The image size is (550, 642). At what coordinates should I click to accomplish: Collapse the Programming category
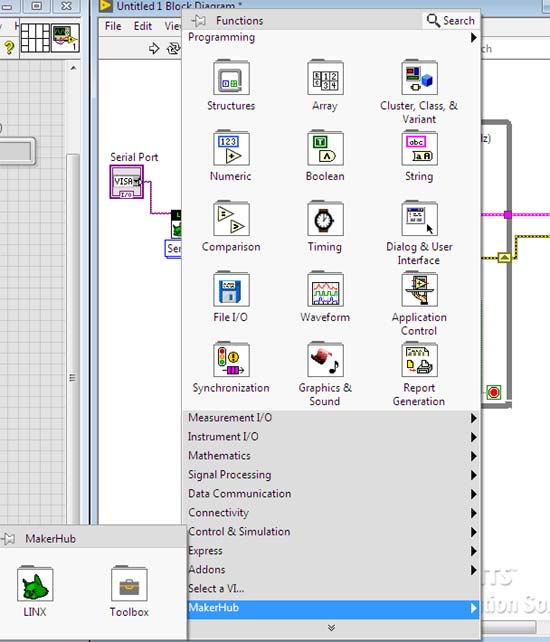point(332,37)
